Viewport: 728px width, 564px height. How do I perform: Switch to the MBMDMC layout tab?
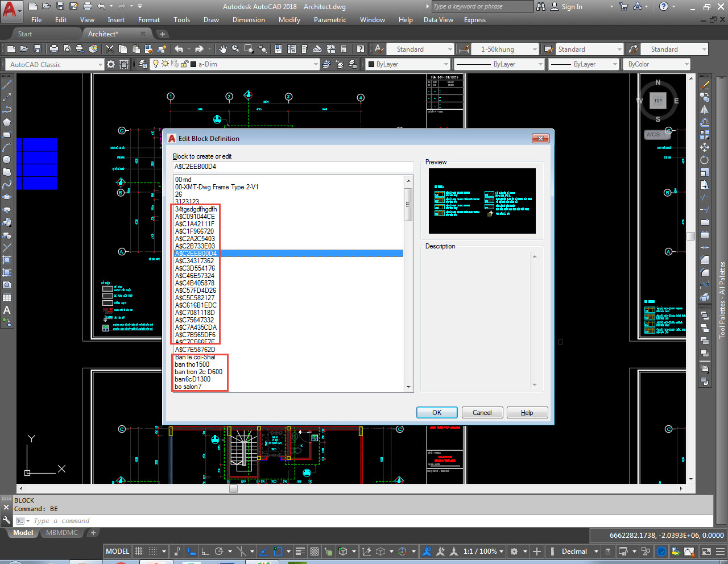pyautogui.click(x=62, y=533)
